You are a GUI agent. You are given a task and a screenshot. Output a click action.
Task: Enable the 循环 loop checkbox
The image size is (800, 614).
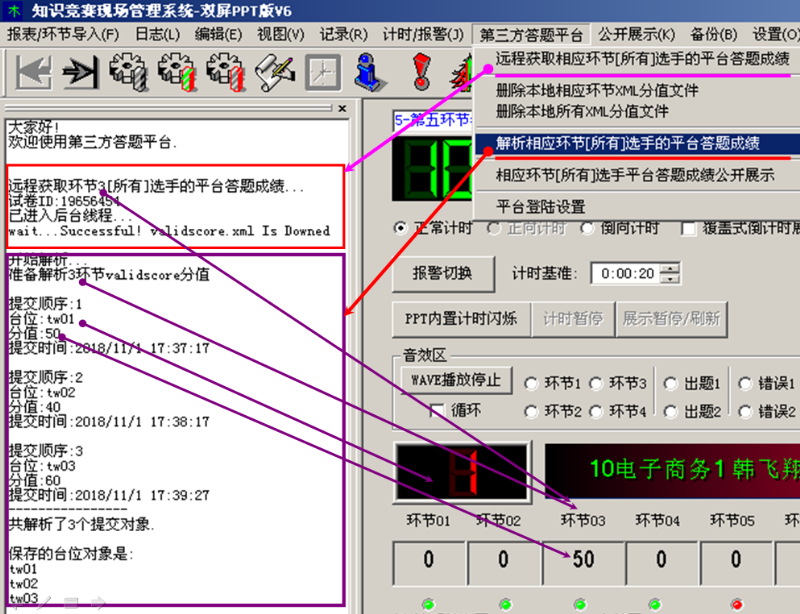pyautogui.click(x=436, y=410)
